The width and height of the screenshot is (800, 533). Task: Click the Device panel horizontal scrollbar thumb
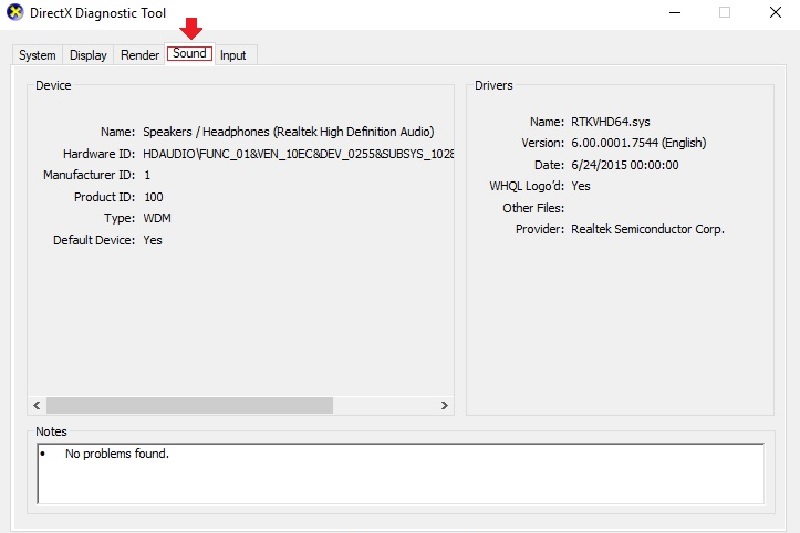pyautogui.click(x=189, y=405)
